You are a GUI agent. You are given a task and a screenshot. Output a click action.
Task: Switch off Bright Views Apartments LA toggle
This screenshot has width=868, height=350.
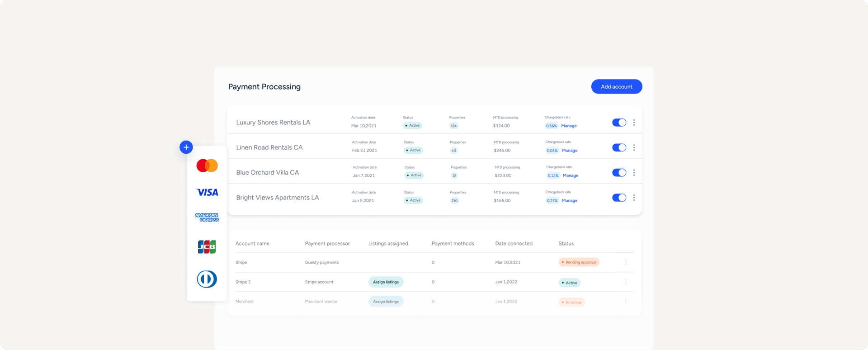(x=619, y=198)
